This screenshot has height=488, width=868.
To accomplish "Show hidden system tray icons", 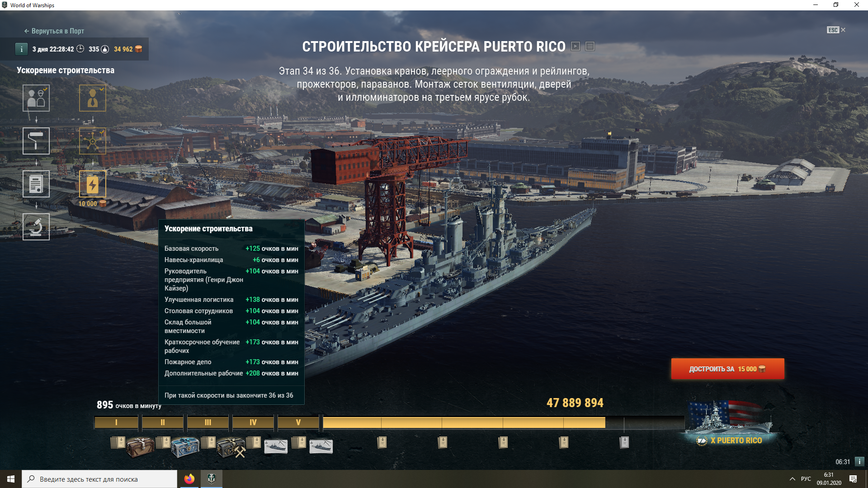I will pyautogui.click(x=792, y=479).
